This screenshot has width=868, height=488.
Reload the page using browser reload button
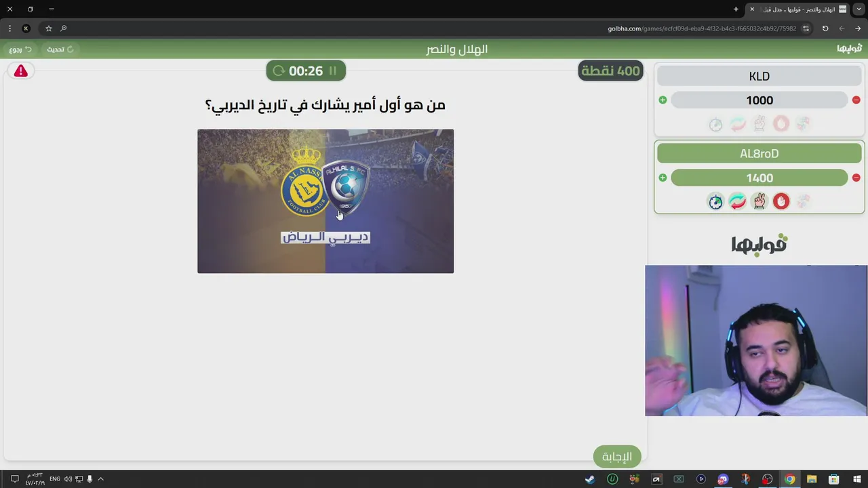tap(825, 28)
